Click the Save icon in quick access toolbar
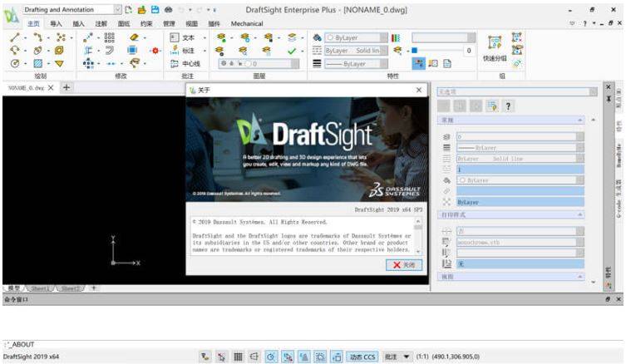The image size is (626, 364). [x=155, y=9]
